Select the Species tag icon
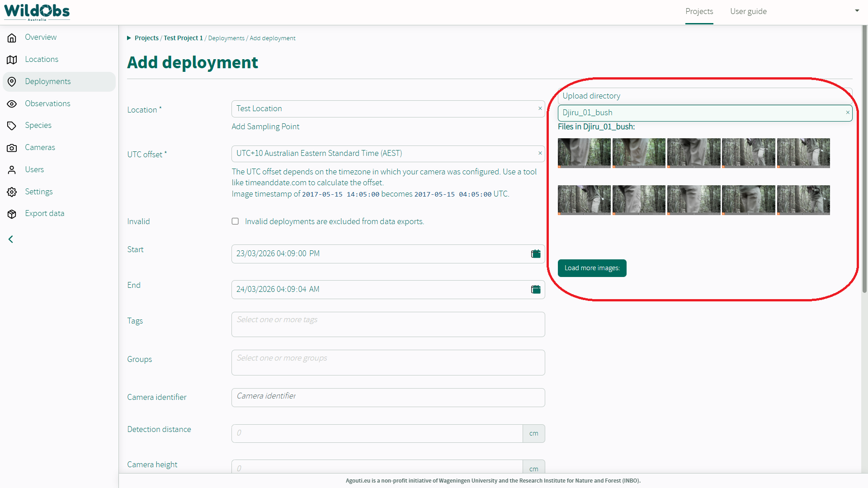Image resolution: width=868 pixels, height=488 pixels. [x=12, y=126]
